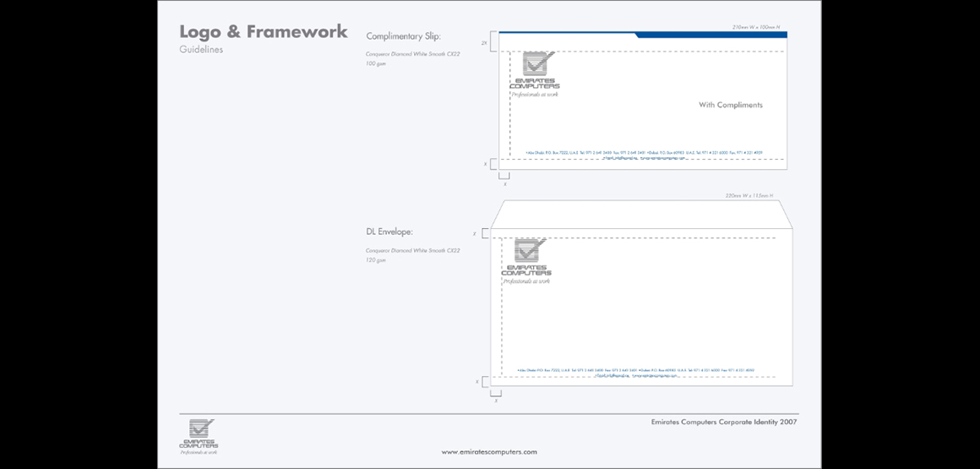Select the "Logo & Framework" page heading
The width and height of the screenshot is (980, 469).
264,32
